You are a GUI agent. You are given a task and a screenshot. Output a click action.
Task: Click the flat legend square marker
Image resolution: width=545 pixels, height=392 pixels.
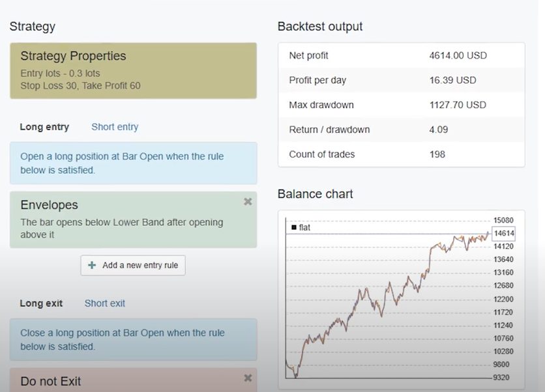point(294,227)
